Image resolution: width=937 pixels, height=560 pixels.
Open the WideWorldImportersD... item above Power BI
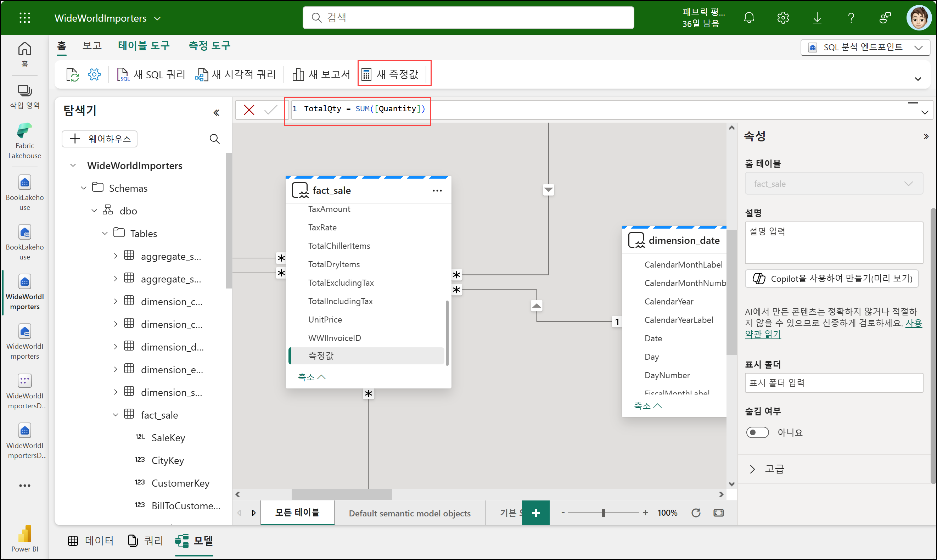click(24, 440)
